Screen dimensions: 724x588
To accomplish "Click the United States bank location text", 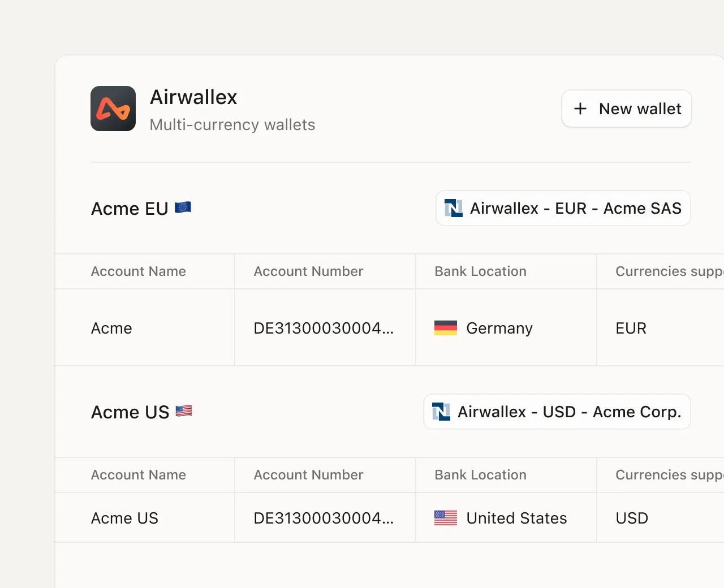I will tap(516, 518).
